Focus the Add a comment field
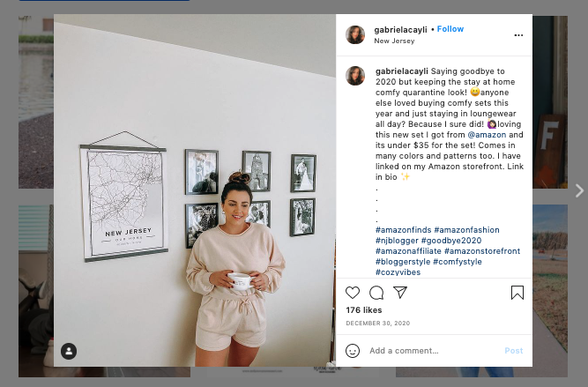 [x=435, y=351]
